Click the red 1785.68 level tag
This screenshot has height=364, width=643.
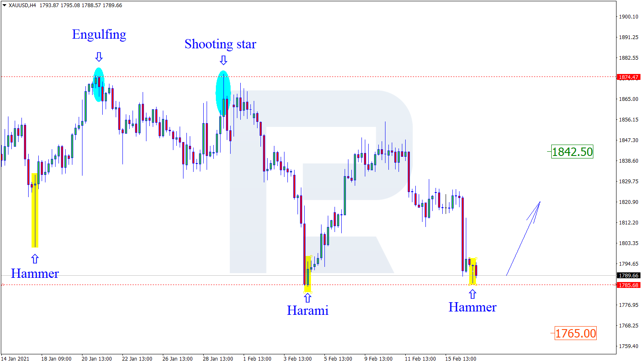click(x=629, y=285)
